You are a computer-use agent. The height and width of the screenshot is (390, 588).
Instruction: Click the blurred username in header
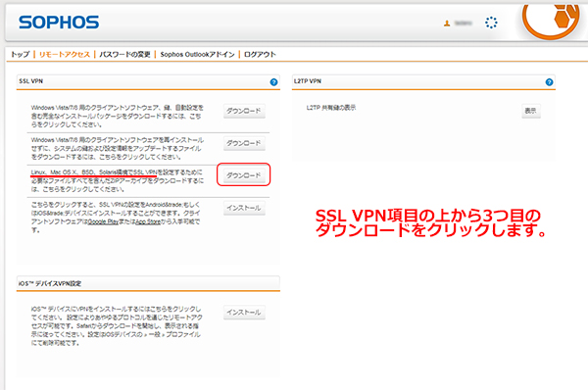click(x=464, y=24)
